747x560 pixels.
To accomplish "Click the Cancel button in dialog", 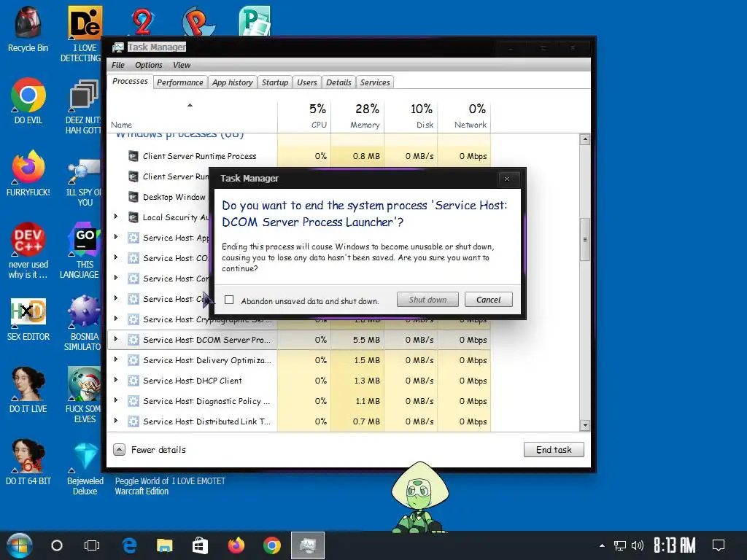I will pos(488,300).
